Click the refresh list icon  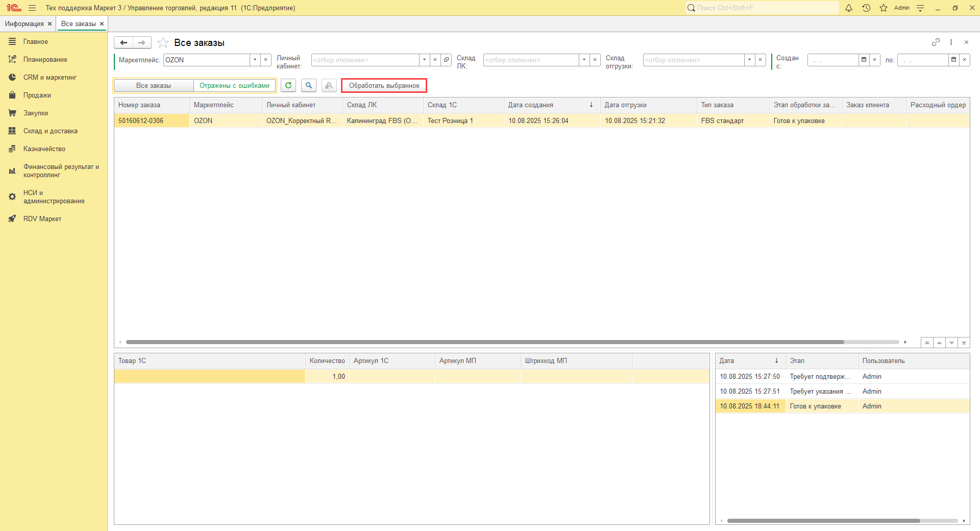[288, 86]
